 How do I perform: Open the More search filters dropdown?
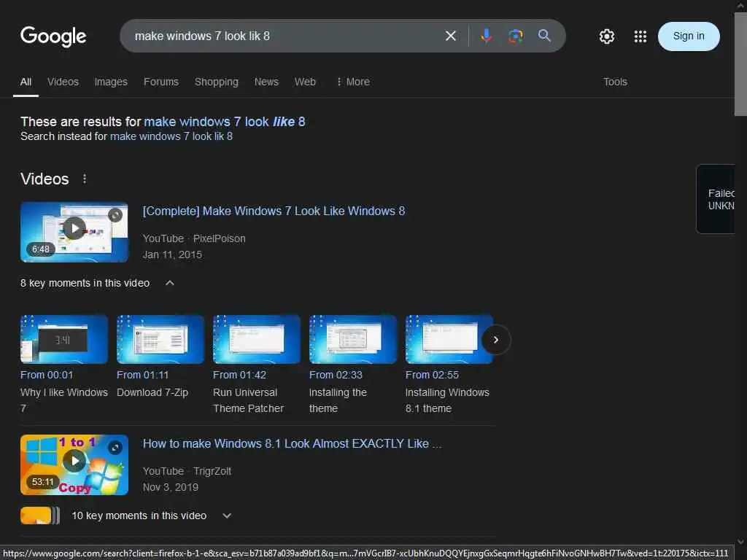[x=353, y=82]
